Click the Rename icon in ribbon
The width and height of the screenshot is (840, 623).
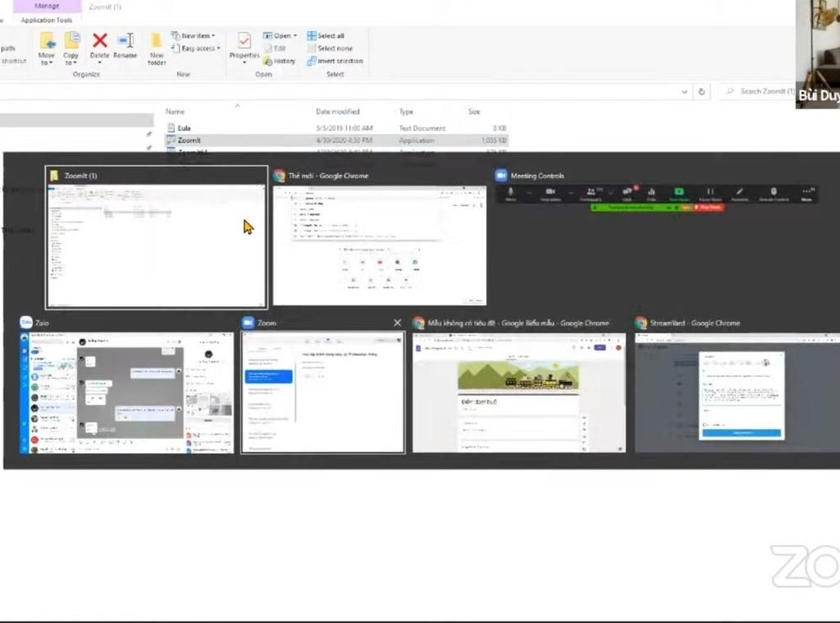tap(126, 41)
